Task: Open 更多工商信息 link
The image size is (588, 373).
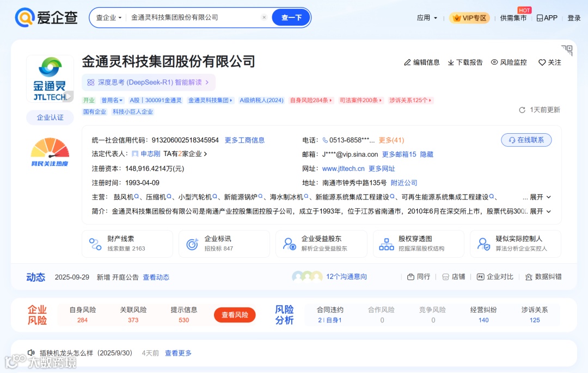Action: pyautogui.click(x=244, y=140)
